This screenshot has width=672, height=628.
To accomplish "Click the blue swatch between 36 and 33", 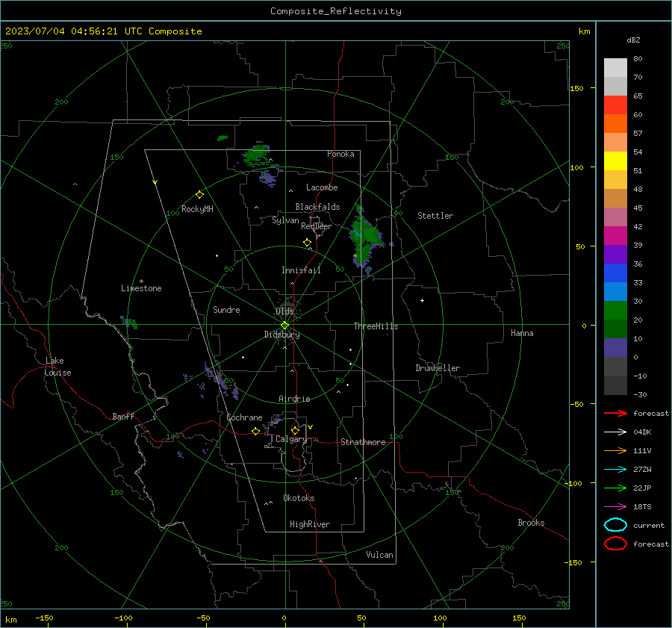I will point(615,273).
